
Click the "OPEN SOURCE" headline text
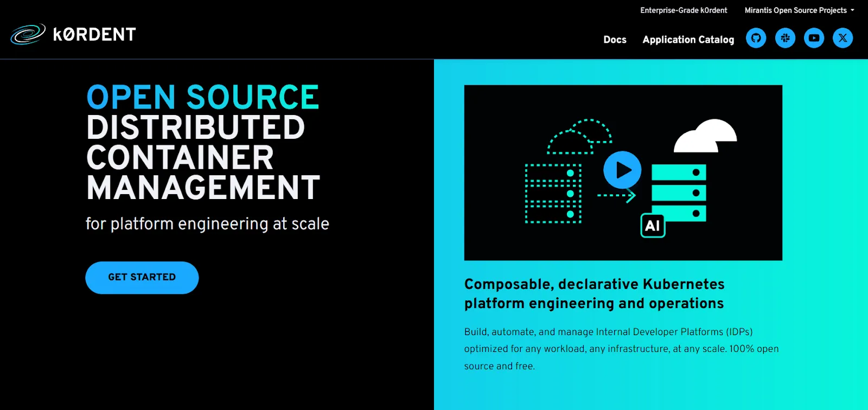tap(203, 97)
